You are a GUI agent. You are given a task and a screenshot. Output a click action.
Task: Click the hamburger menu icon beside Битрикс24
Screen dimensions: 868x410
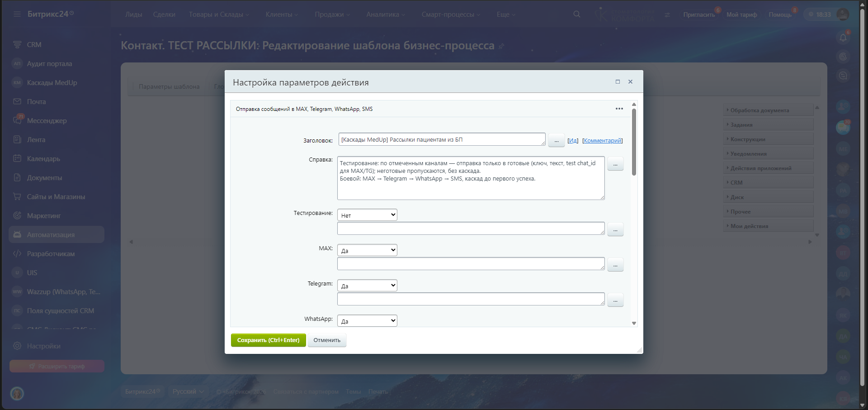tap(17, 14)
